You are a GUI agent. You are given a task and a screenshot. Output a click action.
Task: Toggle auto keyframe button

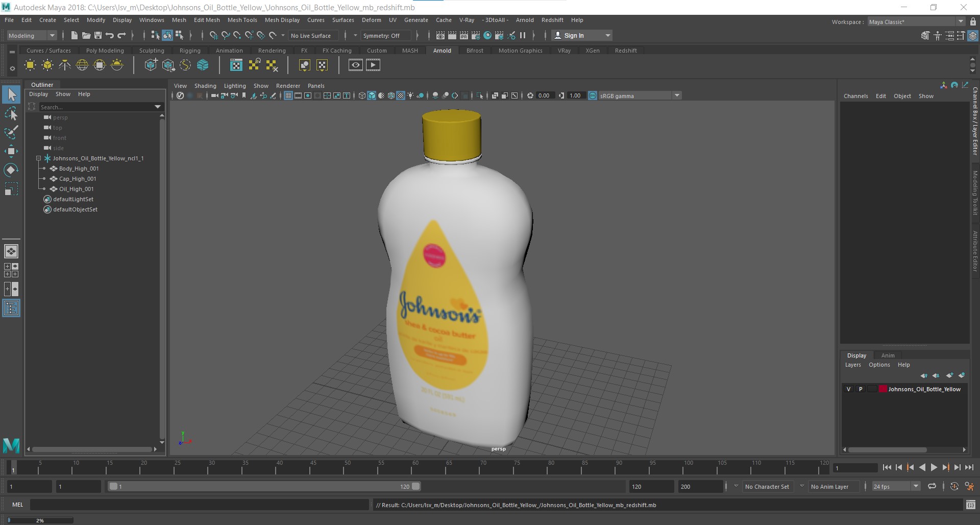(954, 486)
